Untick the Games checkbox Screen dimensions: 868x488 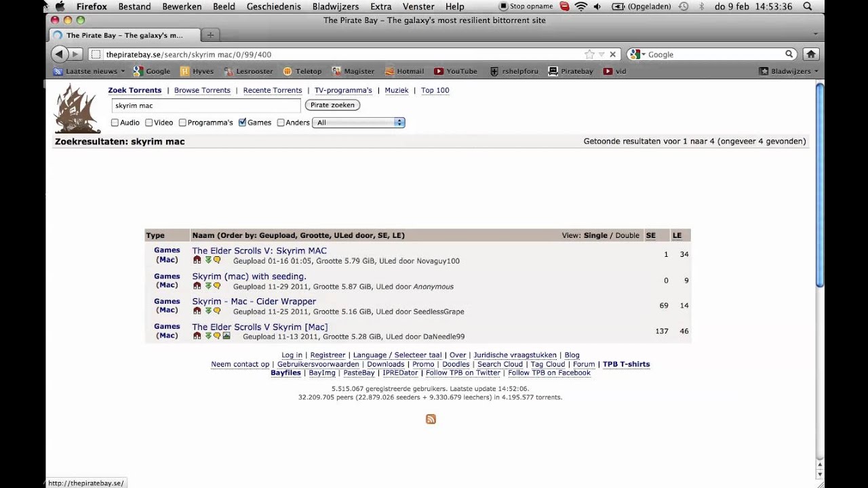coord(242,123)
